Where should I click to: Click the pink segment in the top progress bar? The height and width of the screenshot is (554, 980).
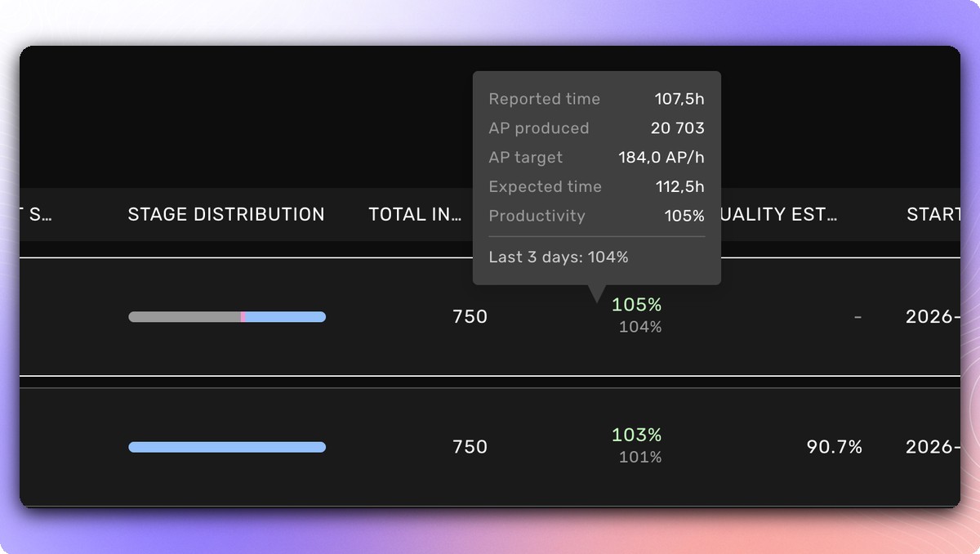[243, 316]
